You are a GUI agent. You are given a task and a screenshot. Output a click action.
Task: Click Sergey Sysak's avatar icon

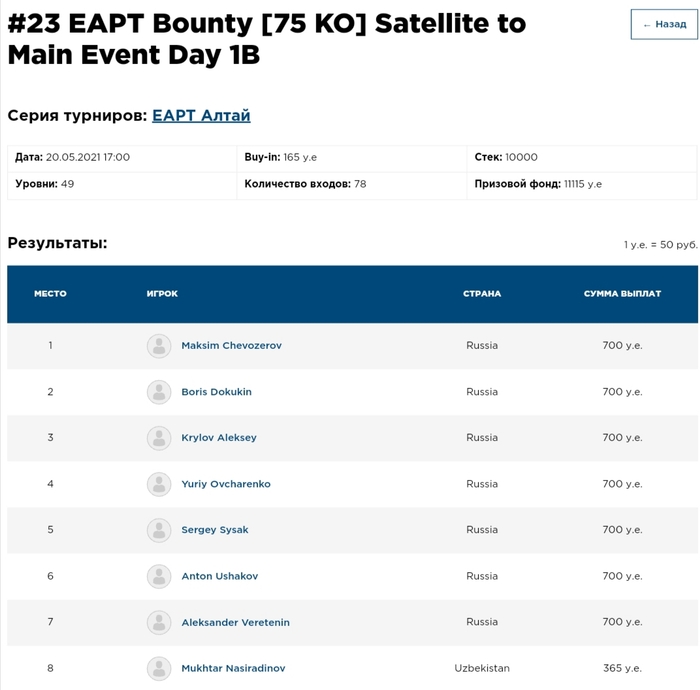[x=159, y=530]
